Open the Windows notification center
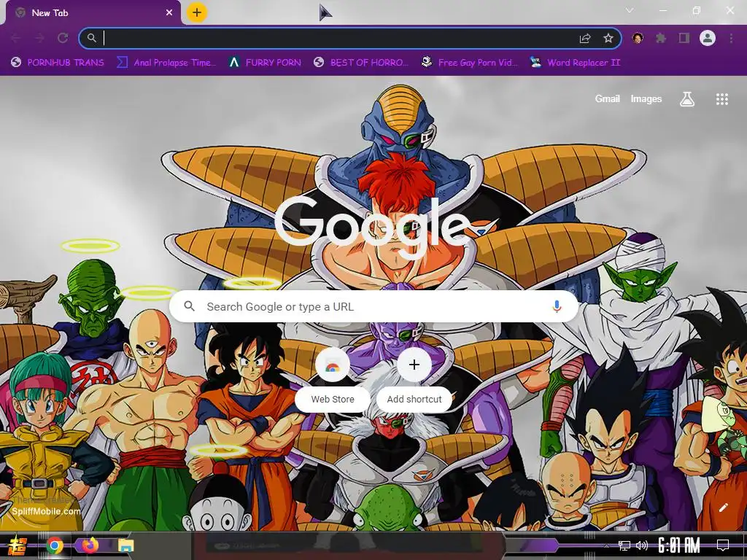747x560 pixels. pyautogui.click(x=723, y=545)
